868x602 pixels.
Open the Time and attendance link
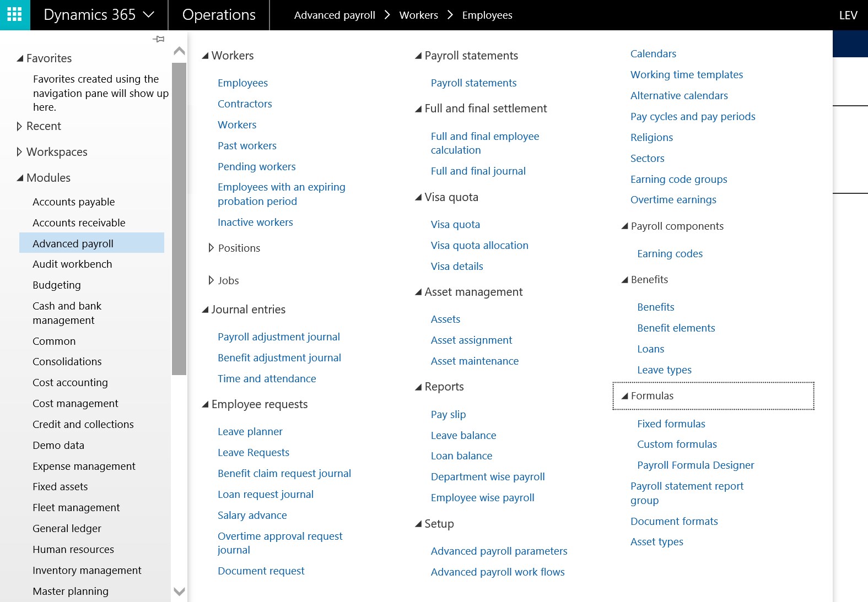coord(267,379)
